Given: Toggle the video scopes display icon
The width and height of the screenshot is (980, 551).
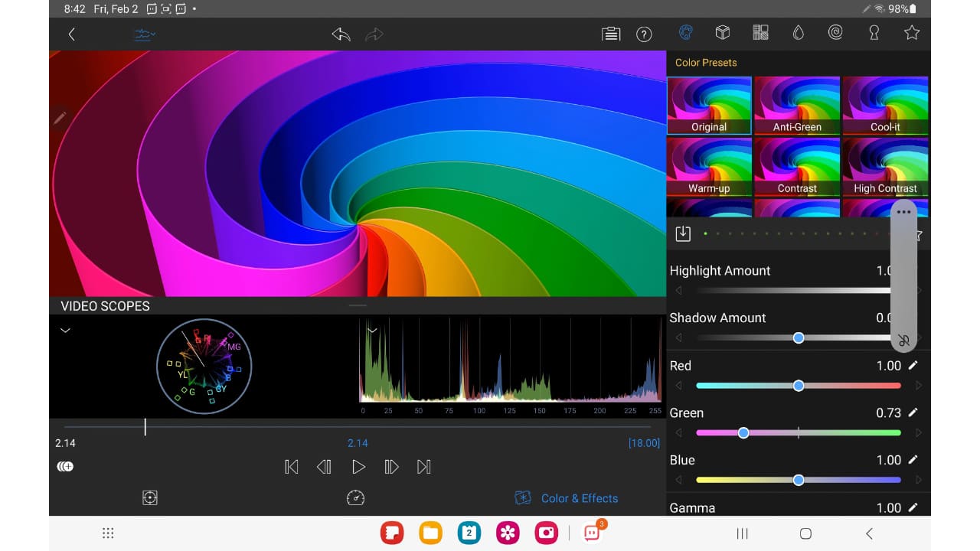Looking at the screenshot, I should click(x=143, y=34).
